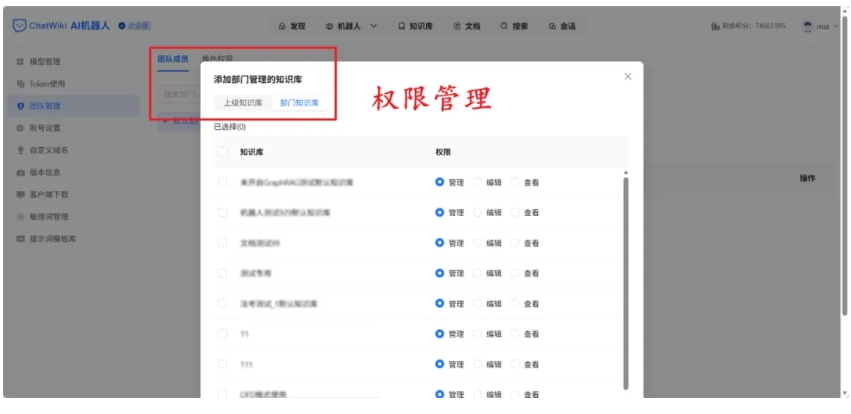Click the 客户端下载 sidebar icon

(21, 195)
